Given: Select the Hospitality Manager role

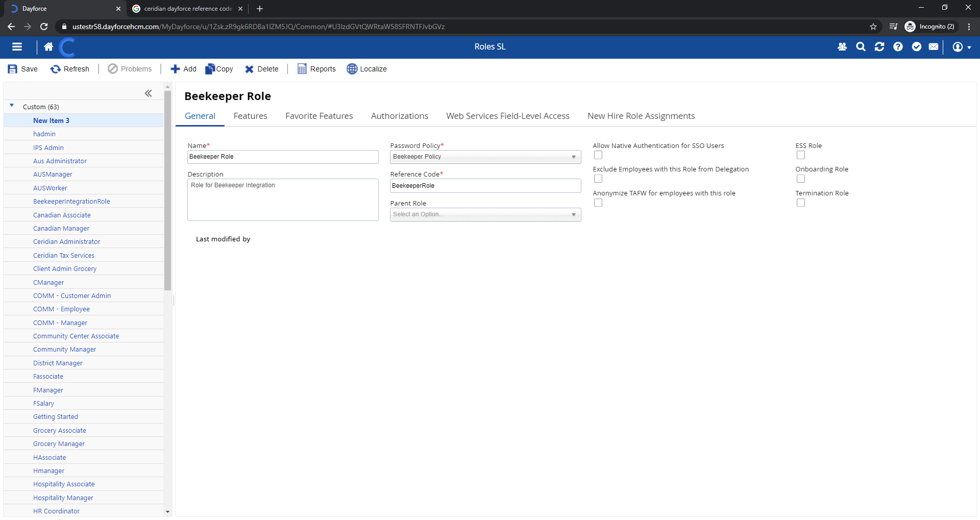Looking at the screenshot, I should pyautogui.click(x=63, y=498).
